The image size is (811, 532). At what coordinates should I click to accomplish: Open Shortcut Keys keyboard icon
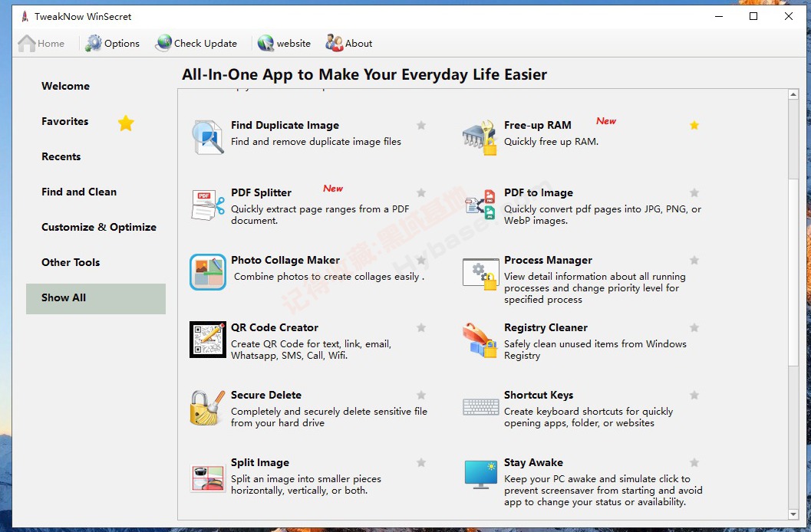click(x=480, y=407)
